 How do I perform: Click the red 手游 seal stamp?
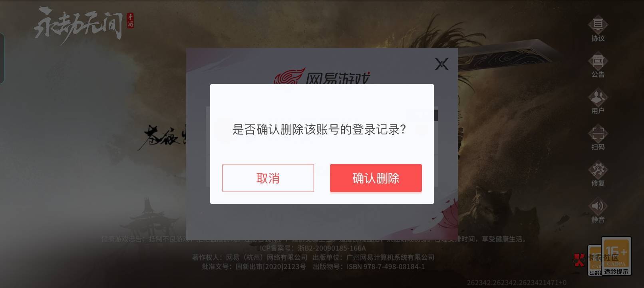(130, 21)
